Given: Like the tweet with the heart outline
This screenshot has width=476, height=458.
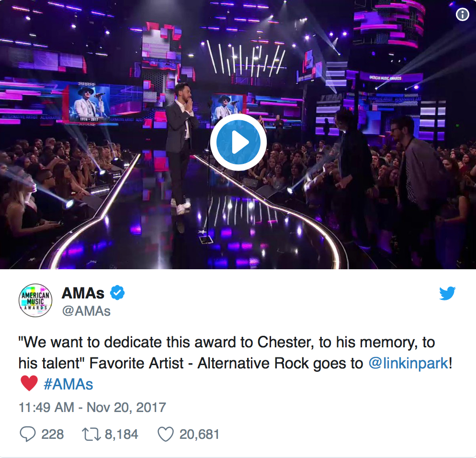Looking at the screenshot, I should pyautogui.click(x=165, y=435).
